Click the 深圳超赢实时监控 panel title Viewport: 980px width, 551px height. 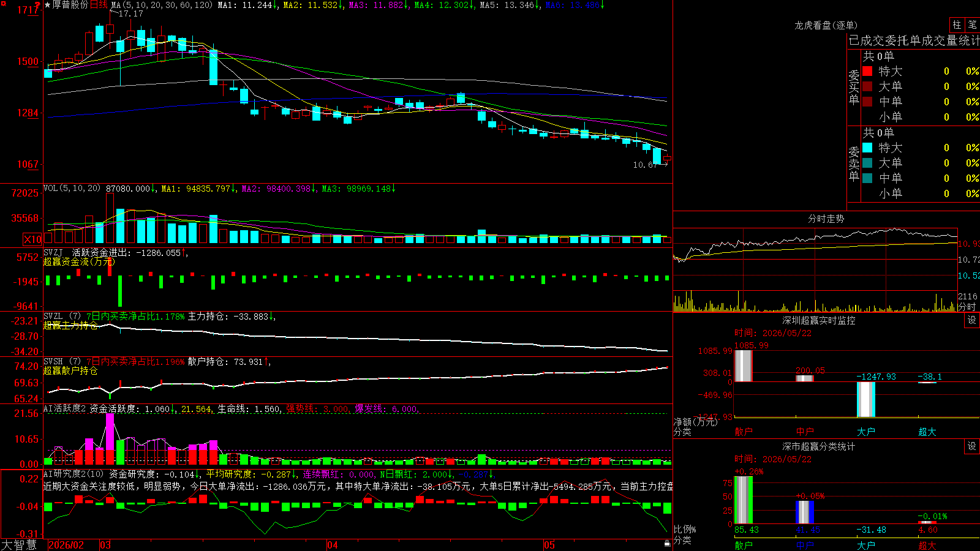pyautogui.click(x=818, y=320)
